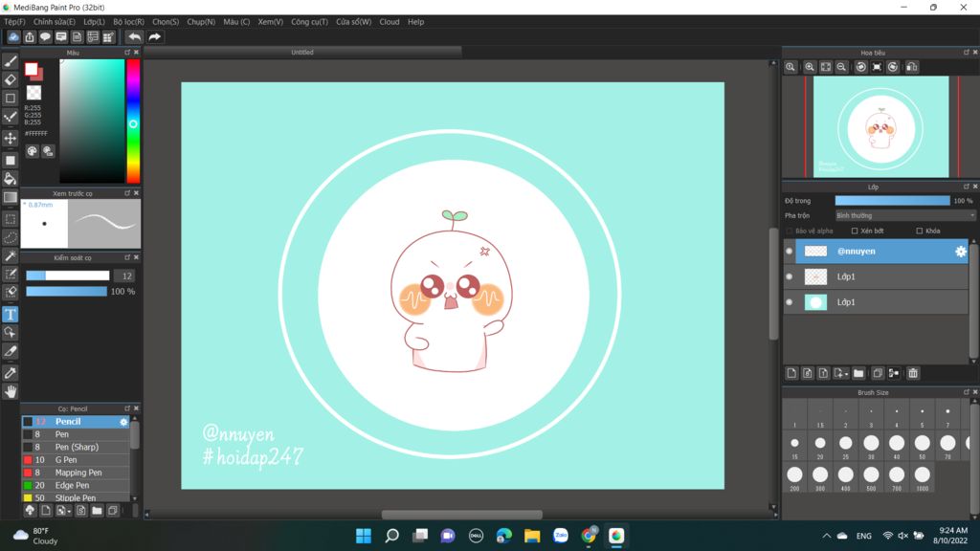
Task: Open the color palette icon in Màu panel
Action: (32, 151)
